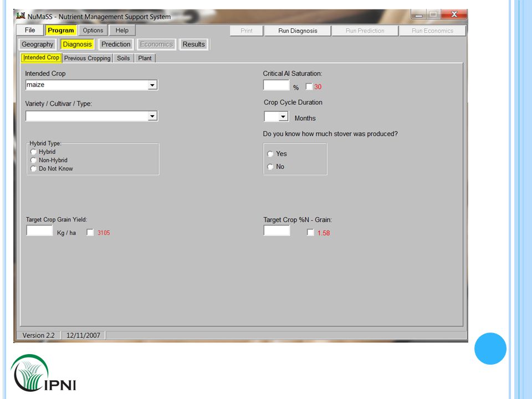
Task: Click the Months label
Action: [305, 118]
